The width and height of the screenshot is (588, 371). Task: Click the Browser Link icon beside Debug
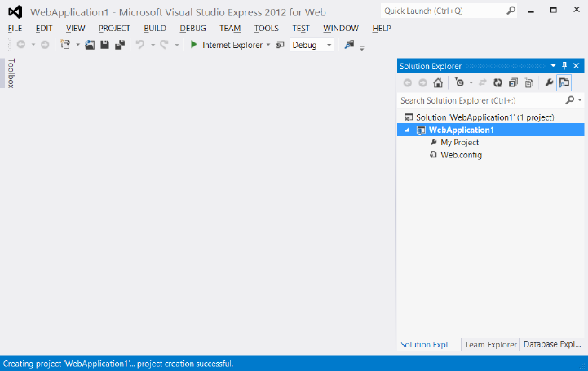point(280,45)
